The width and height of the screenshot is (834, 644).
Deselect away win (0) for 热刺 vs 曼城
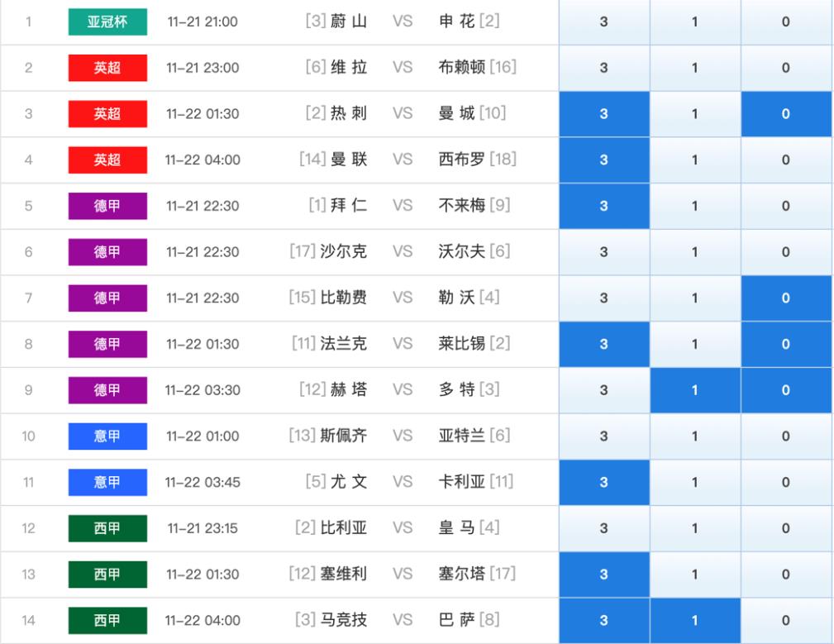786,114
